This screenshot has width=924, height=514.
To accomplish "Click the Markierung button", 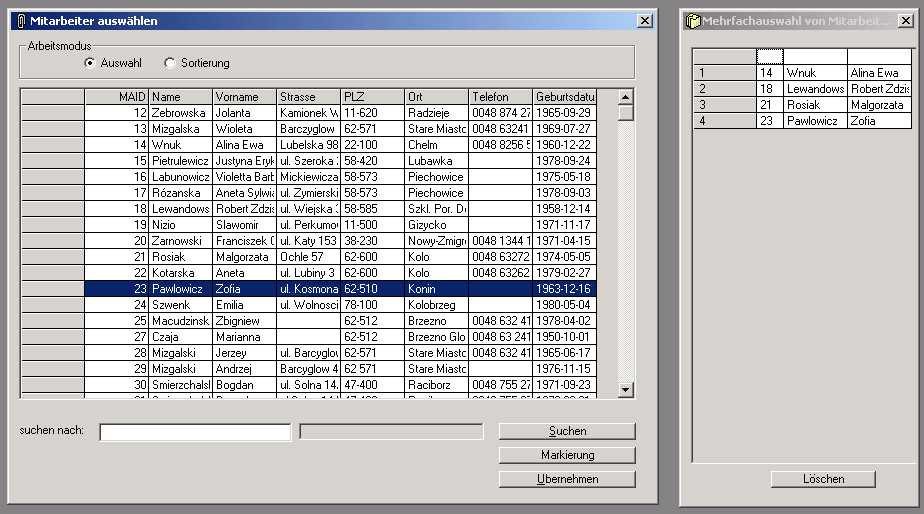I will click(x=567, y=455).
